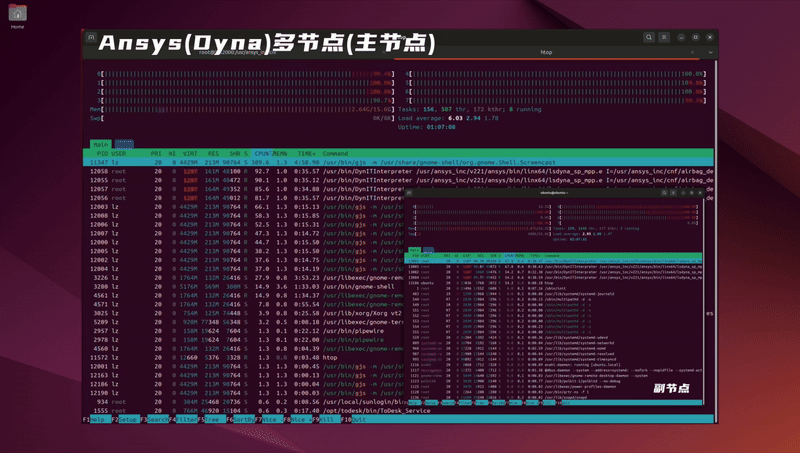Screen dimensions: 800x453
Task: Open the hamburger menu in main terminal header
Action: tap(664, 37)
